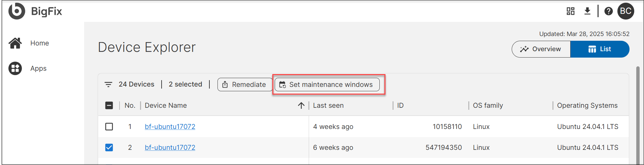Open the help question mark icon
The image size is (644, 165).
pyautogui.click(x=608, y=11)
